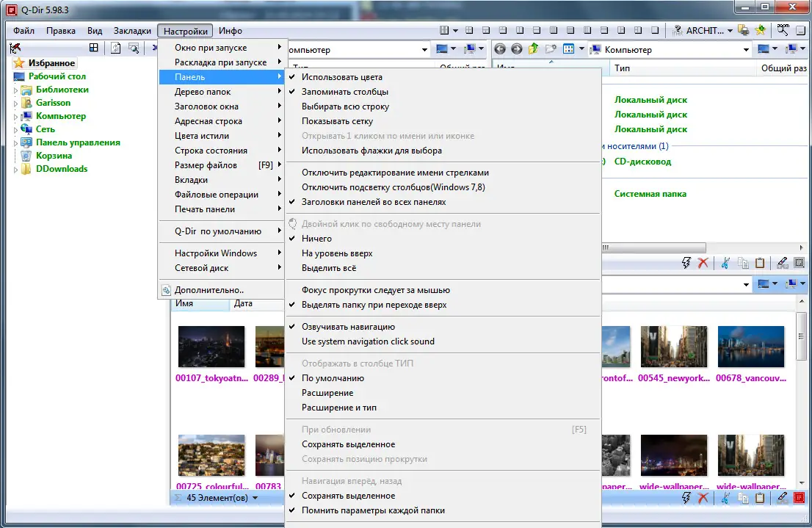
Task: Click the eraser rename icon in the upper-right pane toolbar
Action: coord(782,263)
